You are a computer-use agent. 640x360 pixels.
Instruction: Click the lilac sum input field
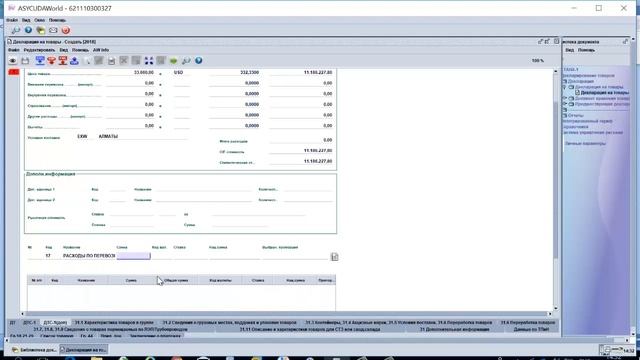click(x=133, y=256)
